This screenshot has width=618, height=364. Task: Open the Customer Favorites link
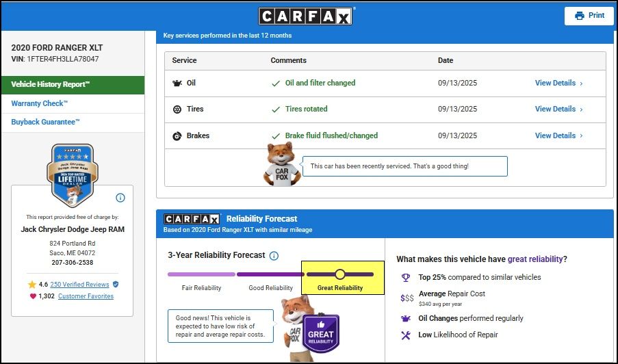point(86,296)
